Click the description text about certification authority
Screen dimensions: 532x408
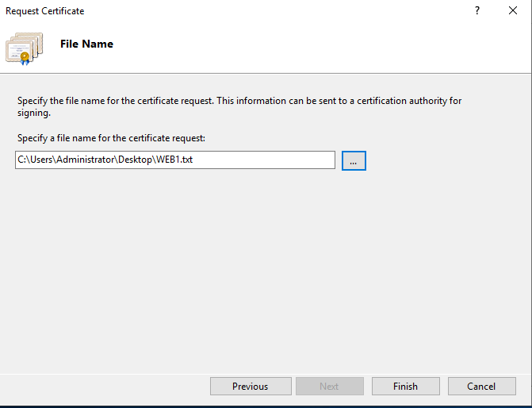(x=238, y=101)
